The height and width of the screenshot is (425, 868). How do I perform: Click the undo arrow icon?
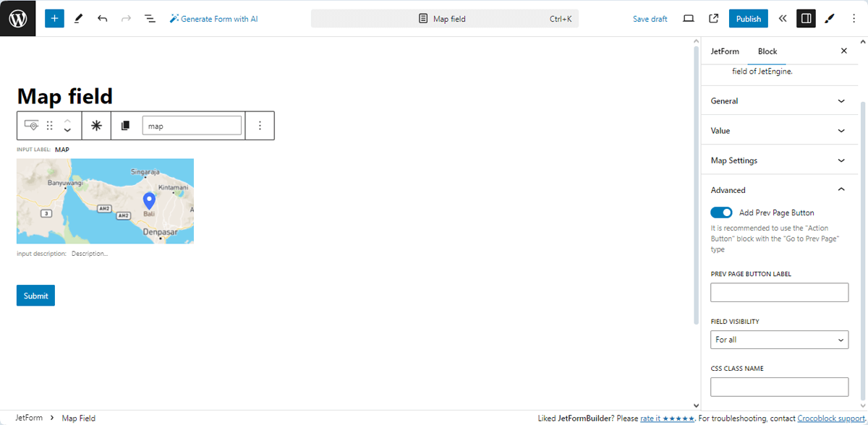(x=102, y=19)
